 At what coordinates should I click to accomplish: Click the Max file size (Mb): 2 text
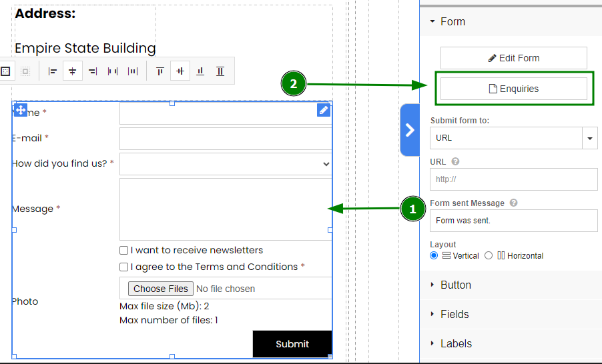(x=164, y=306)
